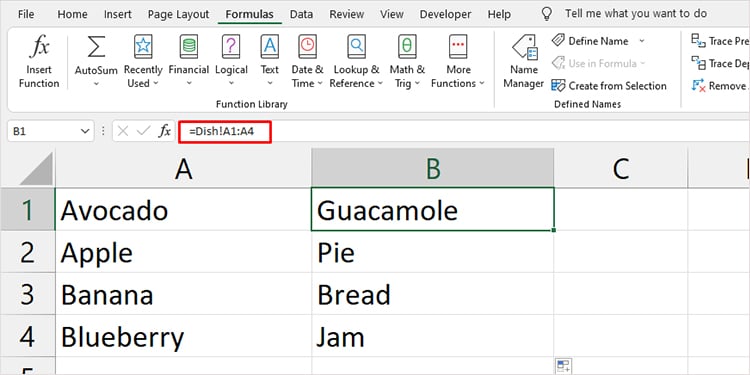This screenshot has height=375, width=750.
Task: Open the Math & Trig functions icon
Action: pos(407,47)
